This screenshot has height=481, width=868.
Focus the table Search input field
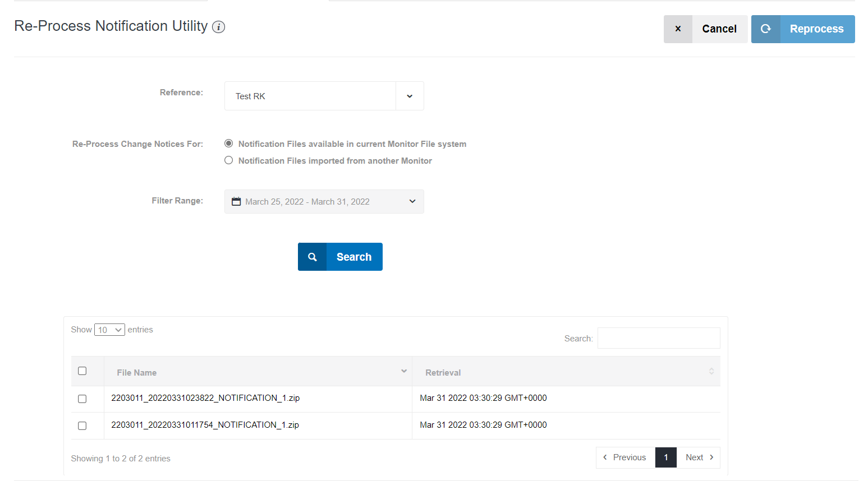(659, 338)
